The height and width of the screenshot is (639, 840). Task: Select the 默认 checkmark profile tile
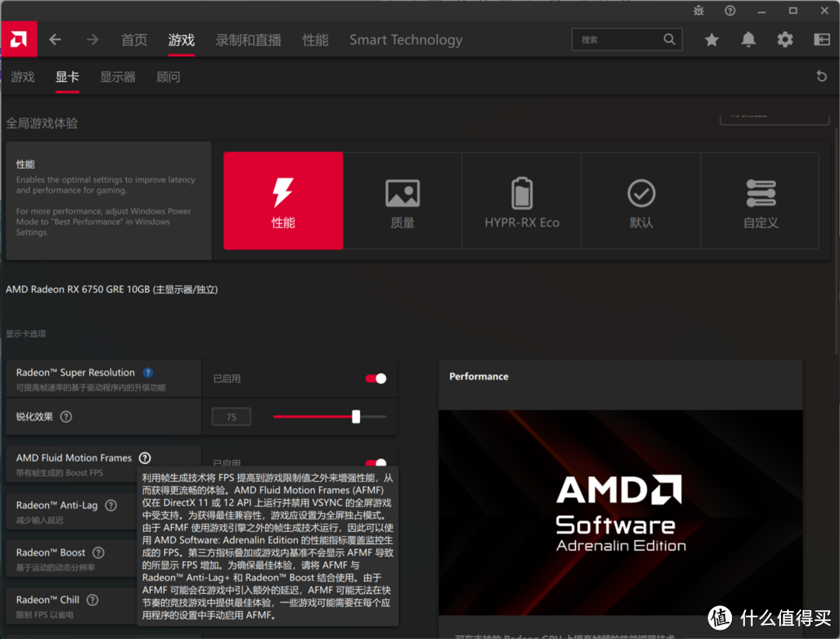tap(641, 201)
